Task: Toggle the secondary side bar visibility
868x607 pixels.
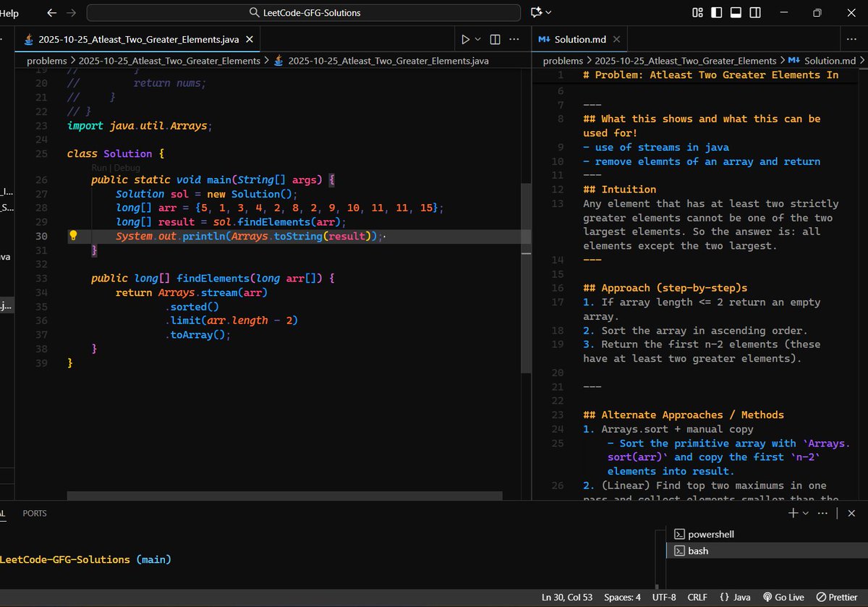Action: click(x=755, y=12)
